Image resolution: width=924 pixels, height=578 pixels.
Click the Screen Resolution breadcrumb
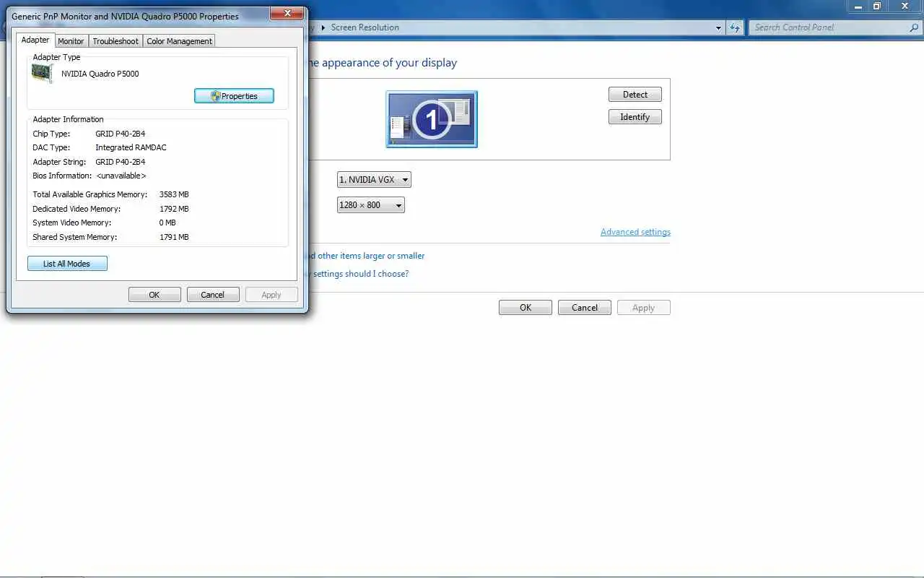pos(365,27)
